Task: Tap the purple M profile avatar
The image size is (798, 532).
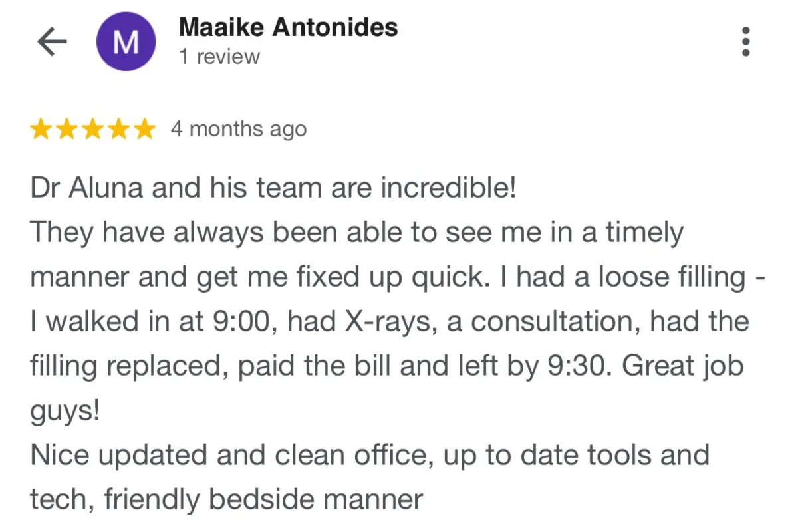Action: click(126, 42)
